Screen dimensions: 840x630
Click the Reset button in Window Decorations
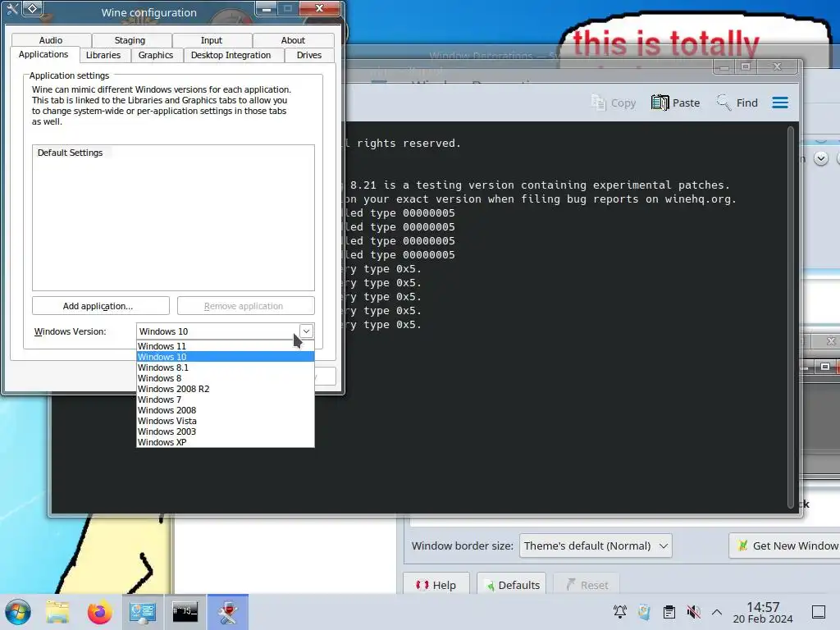click(x=586, y=585)
